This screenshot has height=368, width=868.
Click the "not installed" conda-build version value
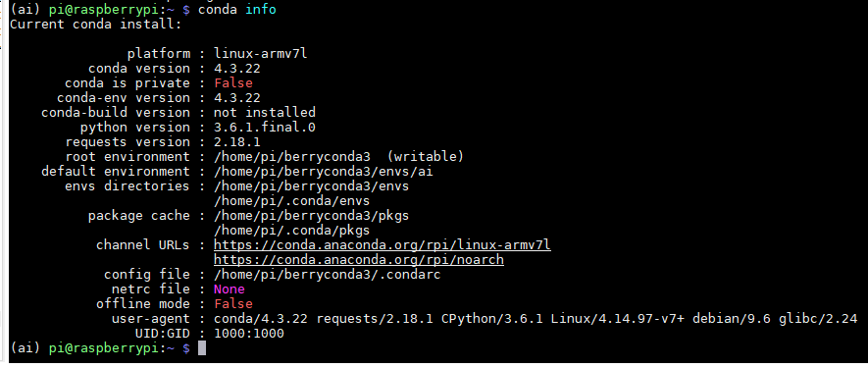265,113
